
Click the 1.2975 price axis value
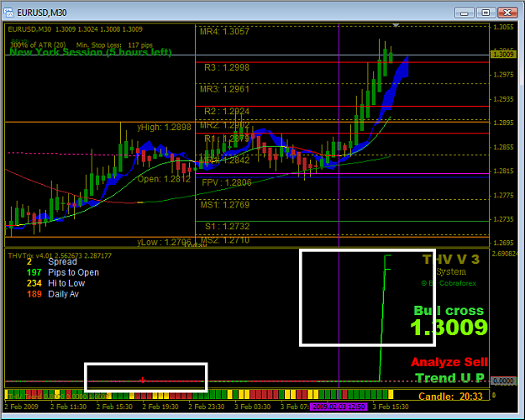503,75
